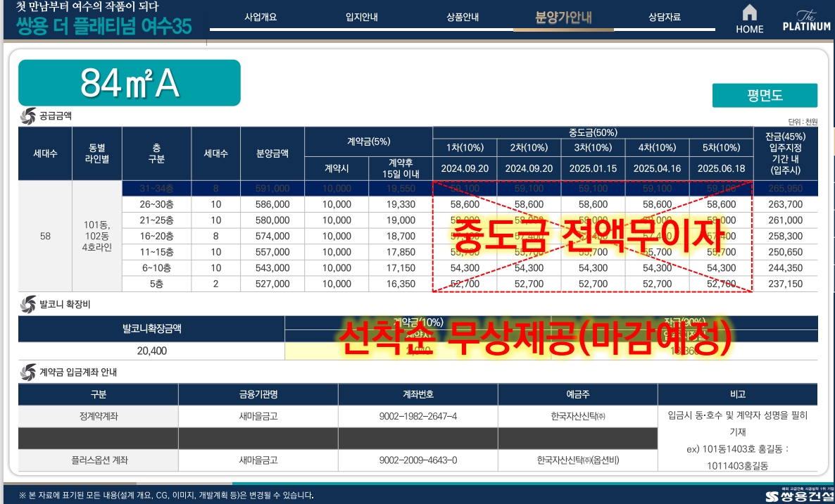
Task: Click the 2025.04.16 date header
Action: (657, 169)
